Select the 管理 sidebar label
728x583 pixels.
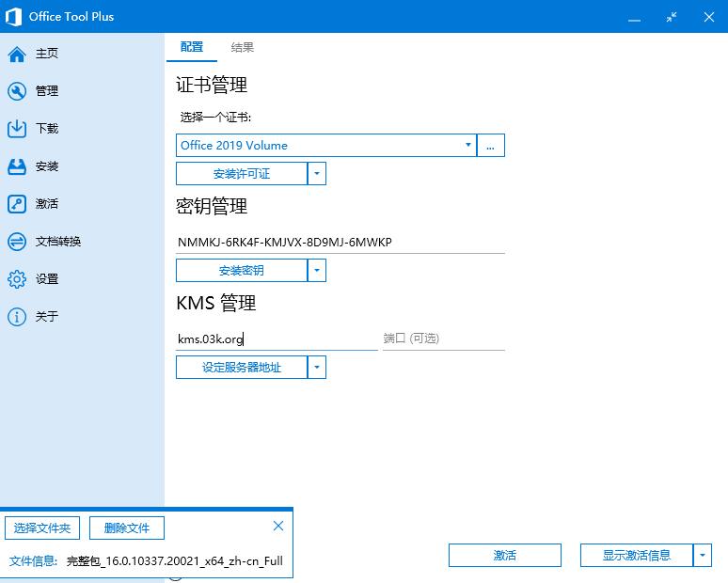pyautogui.click(x=47, y=91)
